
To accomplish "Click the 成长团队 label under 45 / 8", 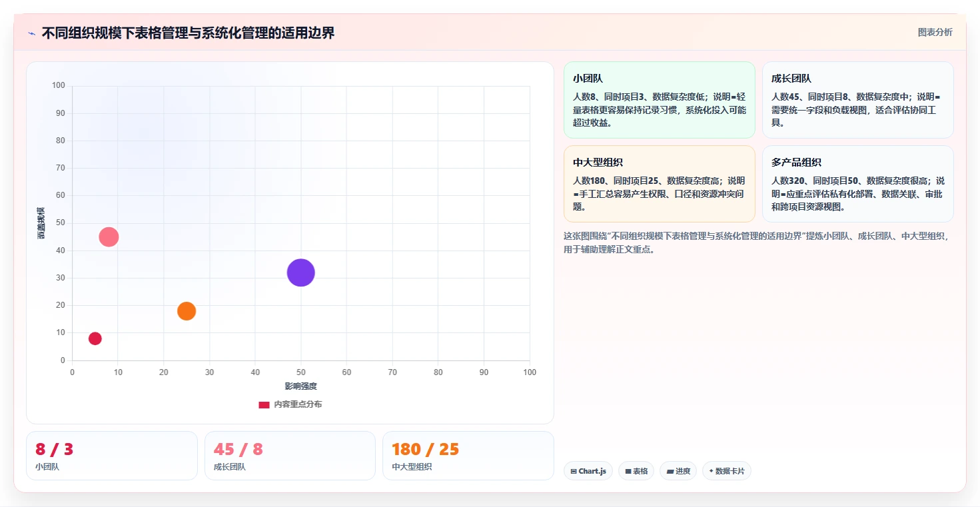I will [230, 467].
